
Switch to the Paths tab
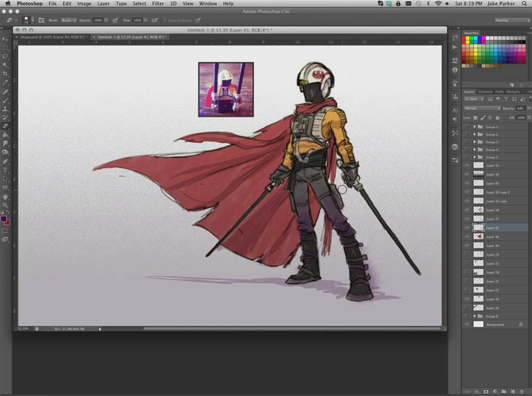[x=499, y=92]
